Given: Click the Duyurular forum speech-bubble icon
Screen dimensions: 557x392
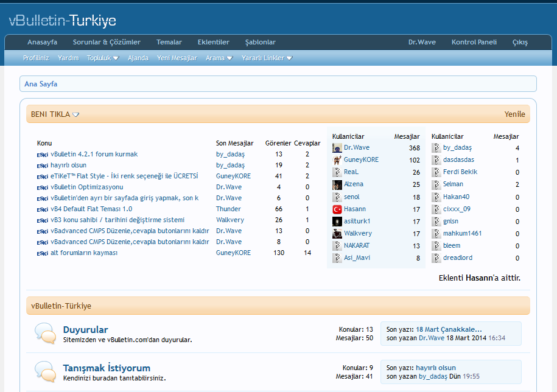Looking at the screenshot, I should pyautogui.click(x=46, y=334).
